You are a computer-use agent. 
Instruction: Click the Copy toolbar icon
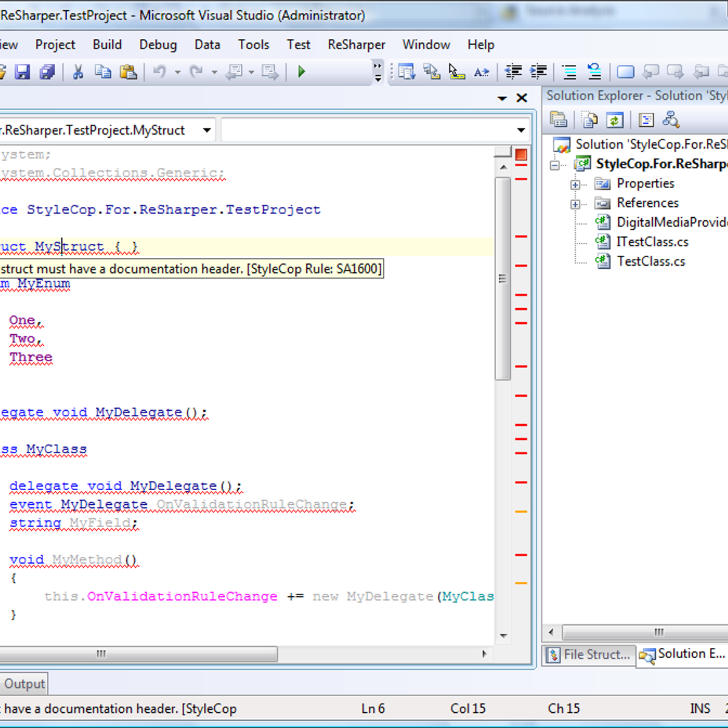pyautogui.click(x=103, y=72)
